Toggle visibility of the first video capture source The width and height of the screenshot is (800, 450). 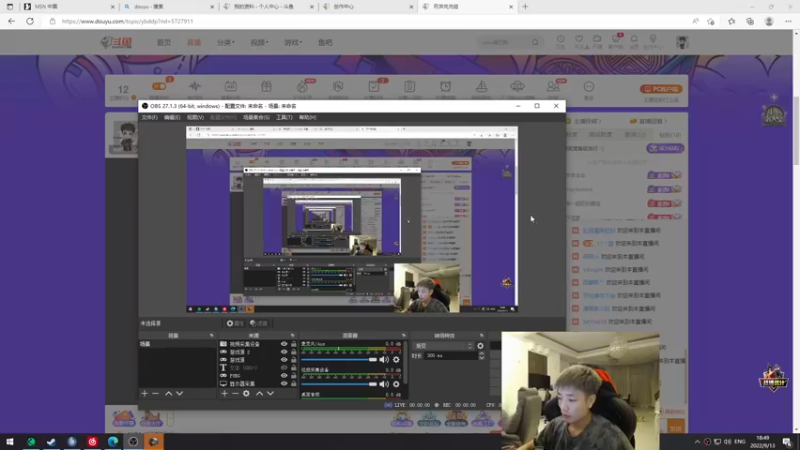click(284, 344)
